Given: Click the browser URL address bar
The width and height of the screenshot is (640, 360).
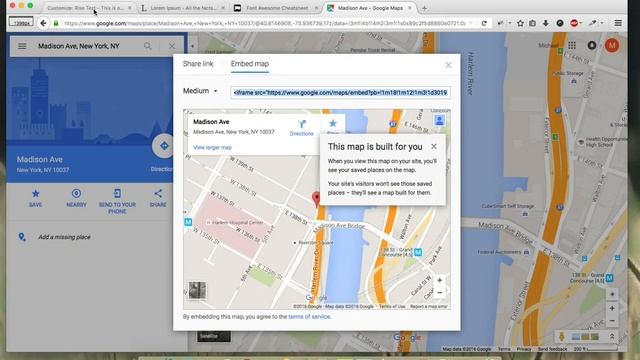Looking at the screenshot, I should pyautogui.click(x=264, y=23).
